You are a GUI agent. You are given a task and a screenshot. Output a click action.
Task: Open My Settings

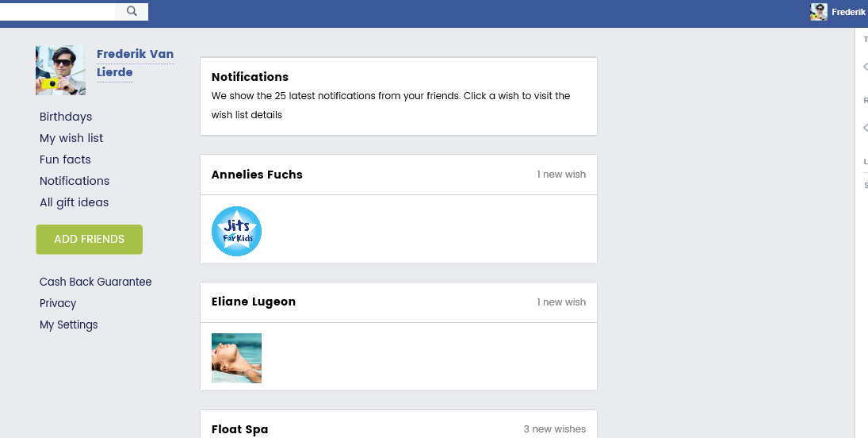(x=69, y=325)
